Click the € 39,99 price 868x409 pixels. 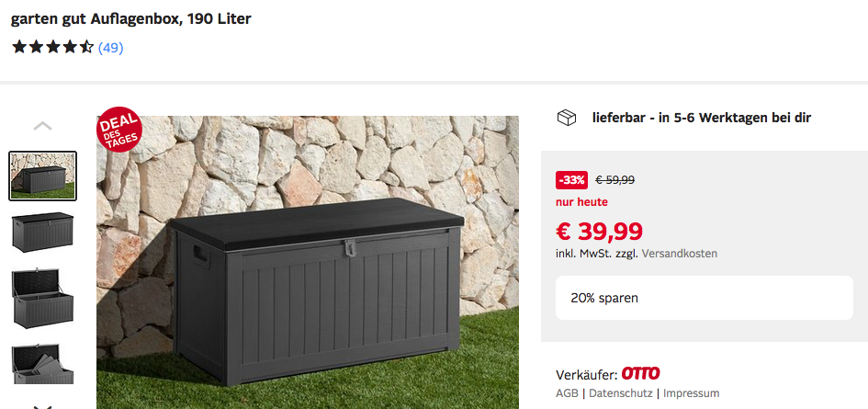tap(599, 231)
